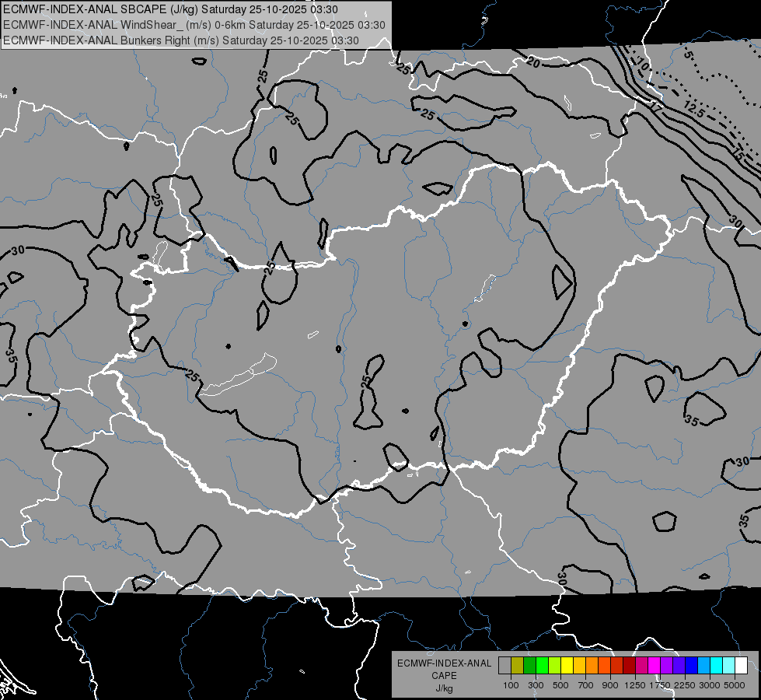Click the legend value label 900
This screenshot has width=761, height=700.
(x=610, y=685)
